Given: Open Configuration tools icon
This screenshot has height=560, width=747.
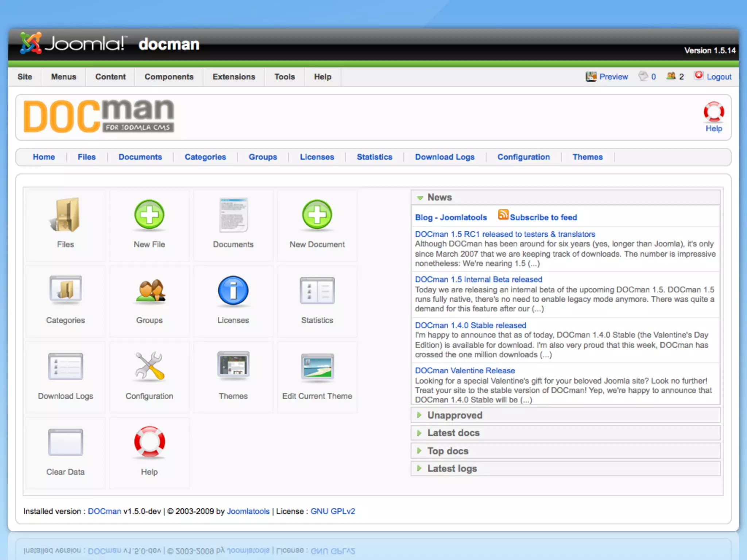Looking at the screenshot, I should pos(149,366).
